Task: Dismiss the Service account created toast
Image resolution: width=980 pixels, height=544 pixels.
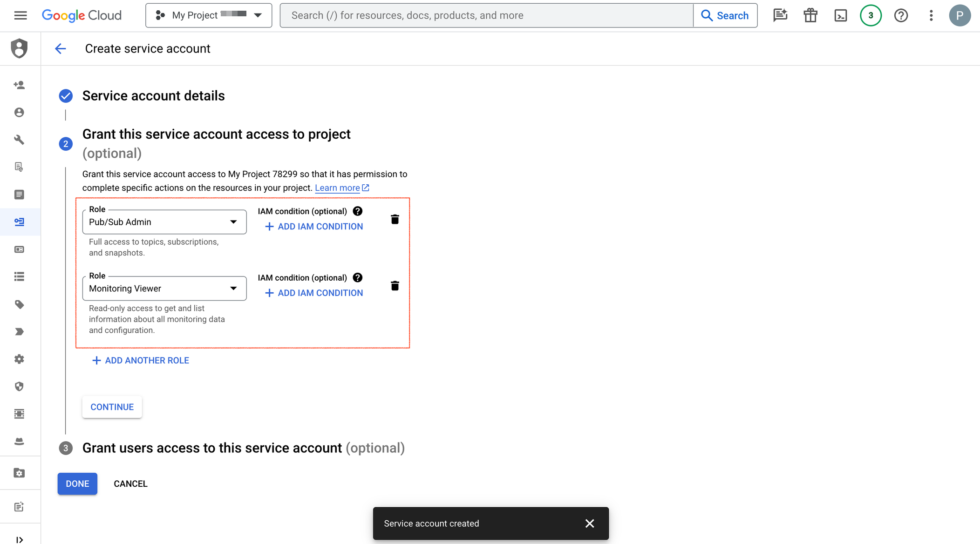Action: coord(589,524)
